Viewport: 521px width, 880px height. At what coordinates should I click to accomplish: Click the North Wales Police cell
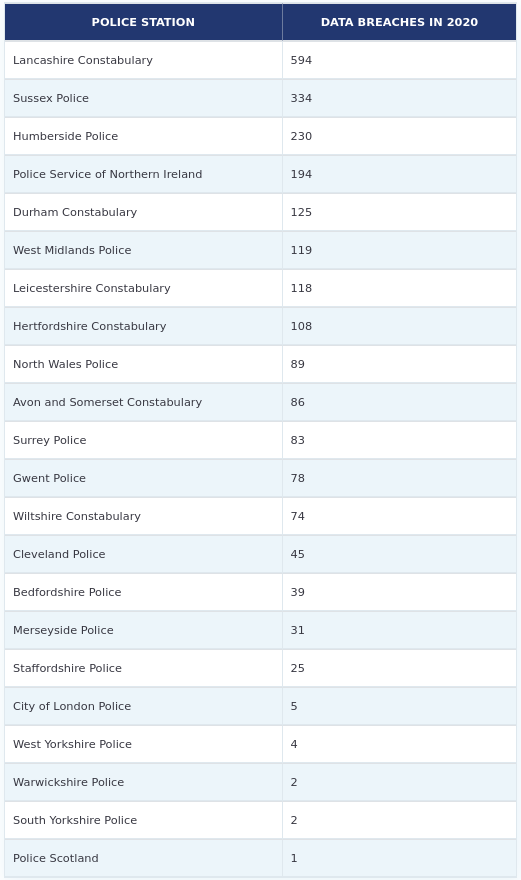143,364
